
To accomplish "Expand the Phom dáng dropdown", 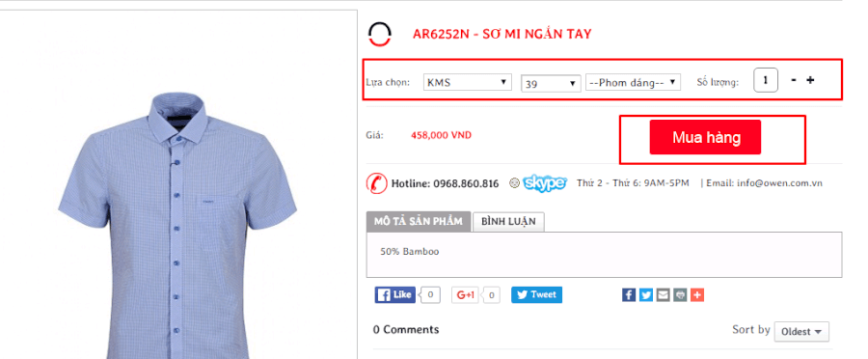I will point(633,83).
